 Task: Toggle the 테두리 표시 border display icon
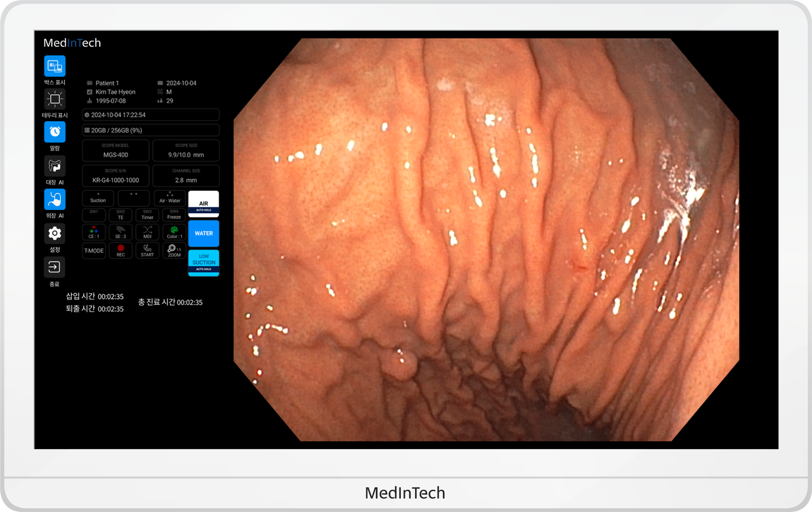tap(55, 99)
